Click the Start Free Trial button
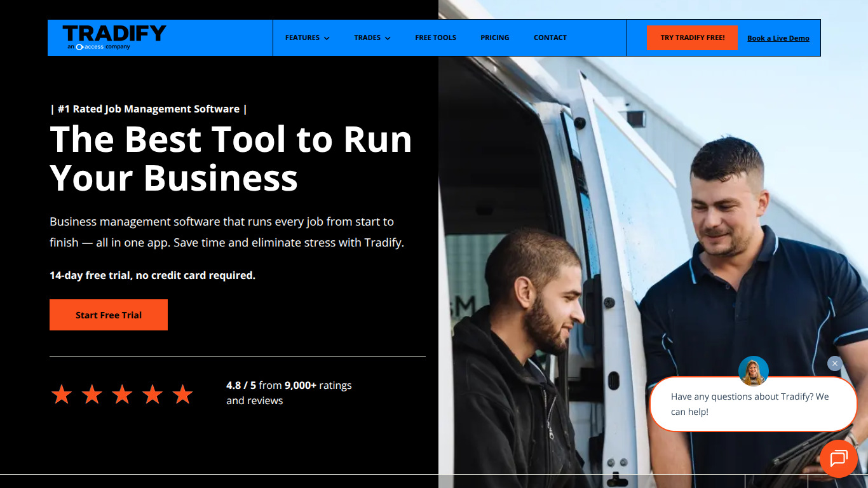Viewport: 868px width, 488px height. (109, 315)
